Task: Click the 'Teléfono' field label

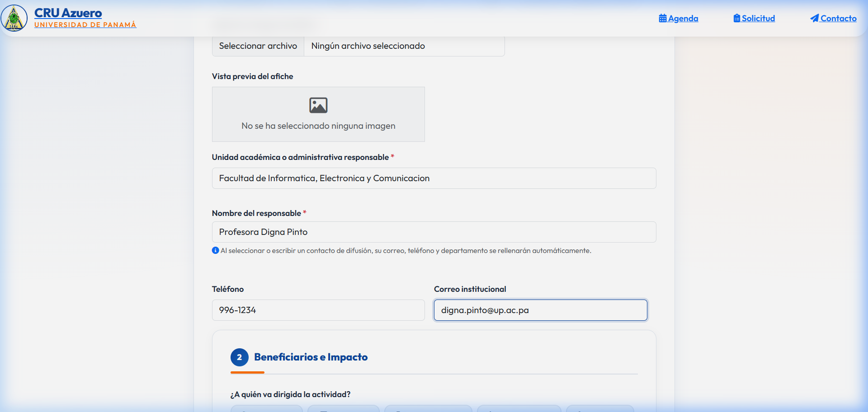Action: click(228, 289)
